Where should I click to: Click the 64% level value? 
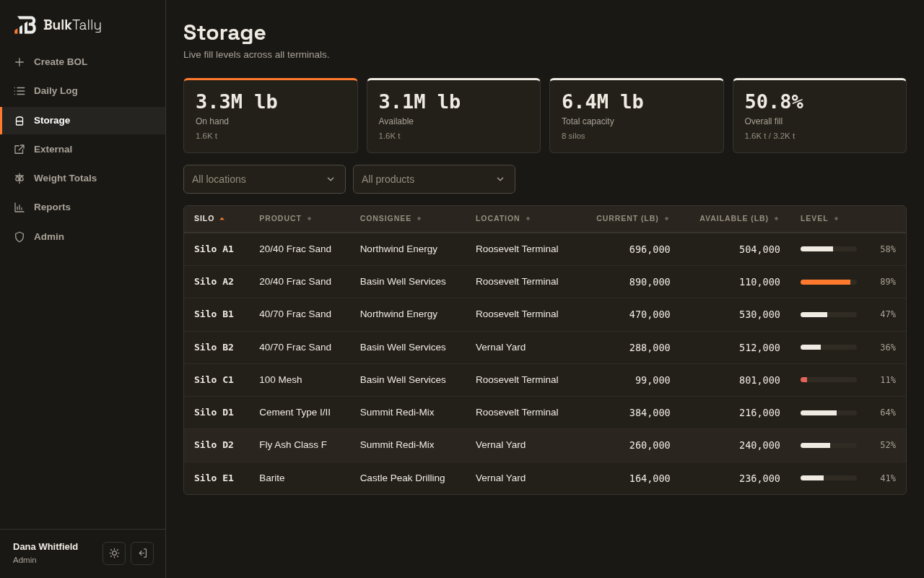888,413
